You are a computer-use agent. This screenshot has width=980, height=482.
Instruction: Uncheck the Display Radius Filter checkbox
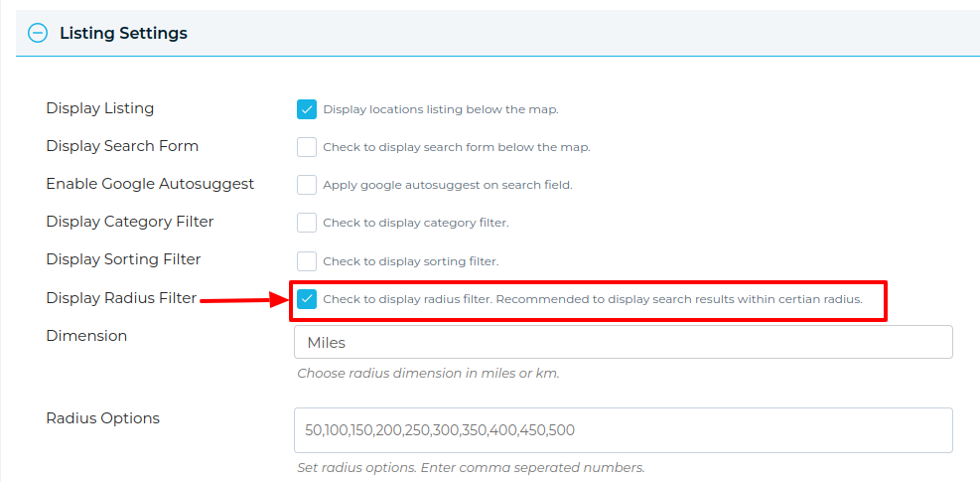[x=307, y=299]
